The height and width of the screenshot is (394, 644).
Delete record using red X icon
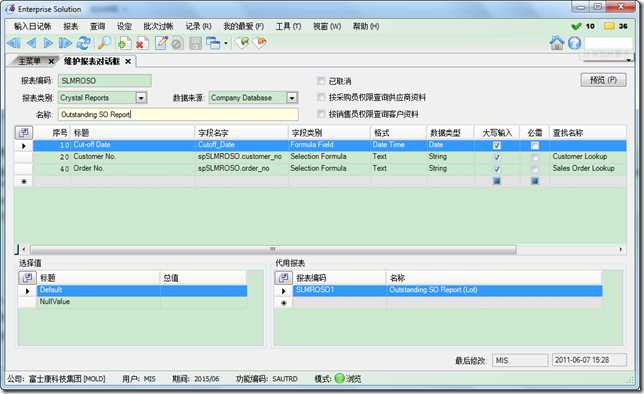pyautogui.click(x=142, y=43)
